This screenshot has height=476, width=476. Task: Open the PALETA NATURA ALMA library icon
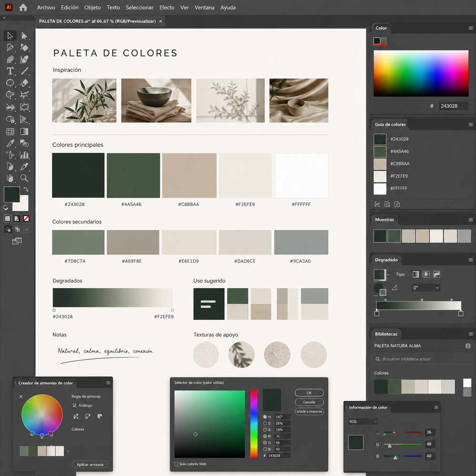(468, 346)
